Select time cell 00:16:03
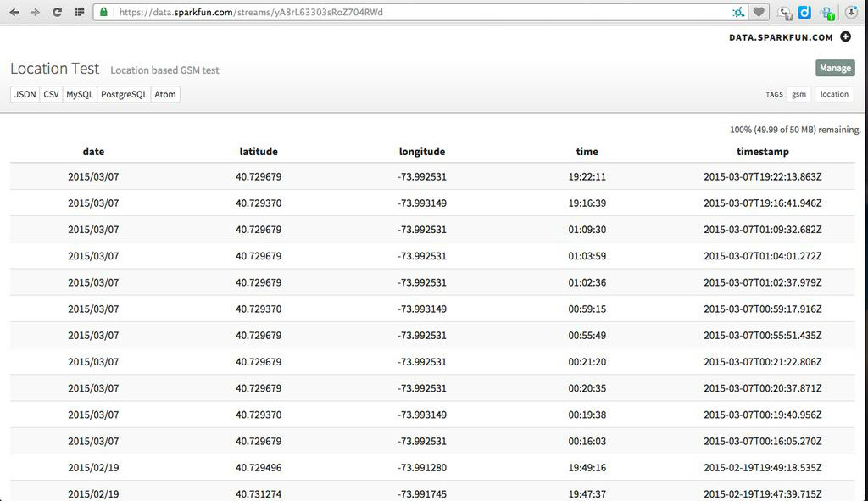The height and width of the screenshot is (501, 868). tap(587, 441)
